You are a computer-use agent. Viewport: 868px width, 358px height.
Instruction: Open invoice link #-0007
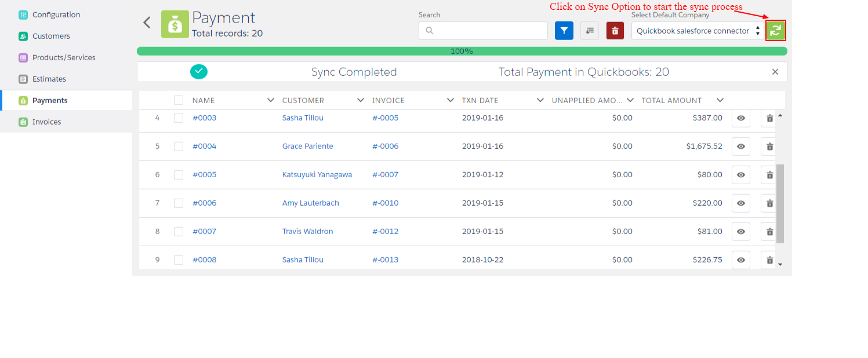pos(386,174)
